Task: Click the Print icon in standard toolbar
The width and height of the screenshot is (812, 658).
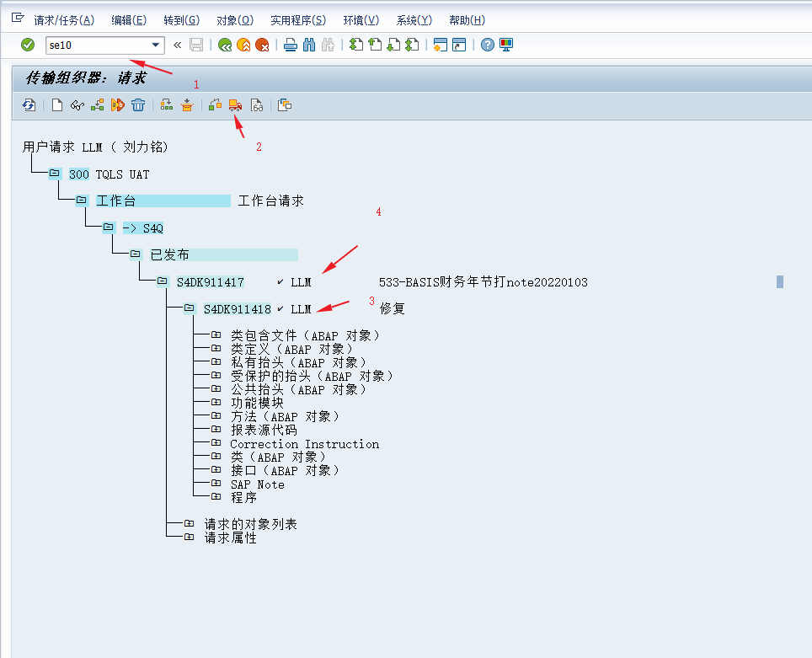Action: pos(291,45)
